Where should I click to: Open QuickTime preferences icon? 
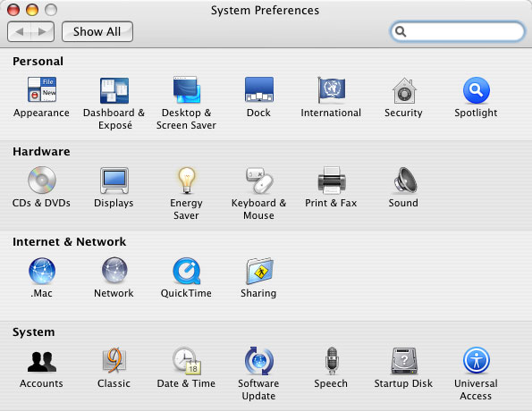[187, 271]
